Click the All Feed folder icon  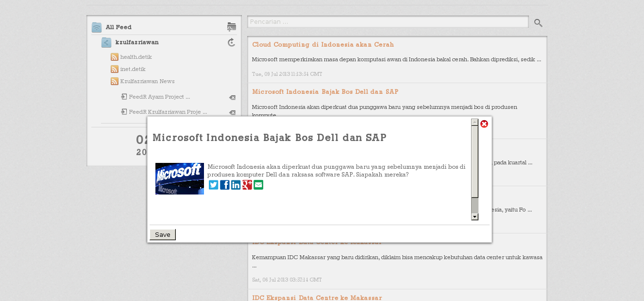click(97, 27)
